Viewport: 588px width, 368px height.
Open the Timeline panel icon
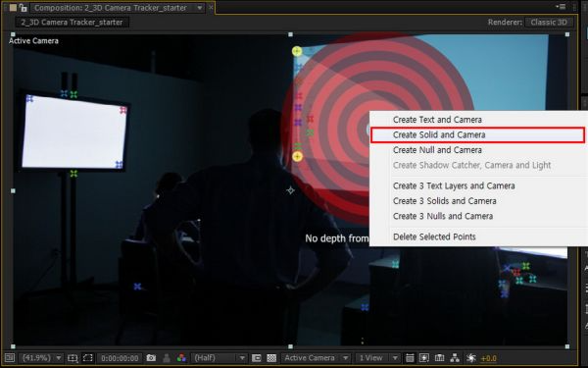click(439, 358)
